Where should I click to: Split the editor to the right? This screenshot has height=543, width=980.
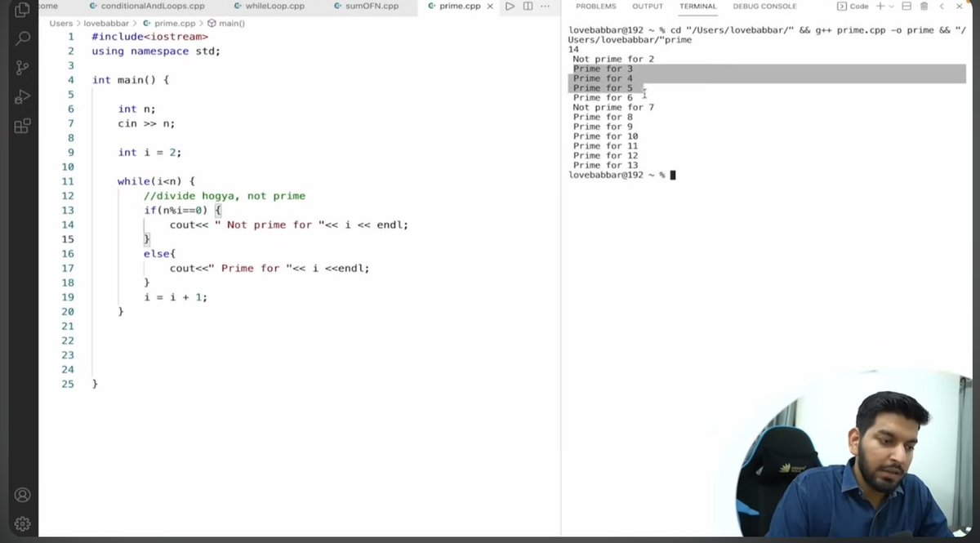pyautogui.click(x=528, y=7)
